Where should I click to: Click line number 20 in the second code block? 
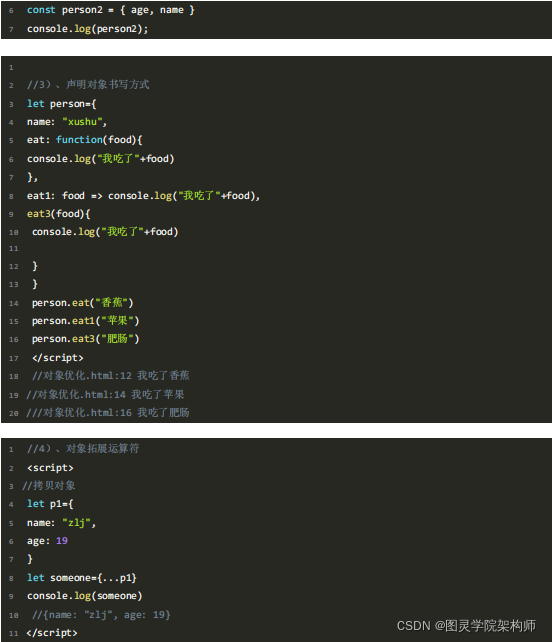point(14,413)
